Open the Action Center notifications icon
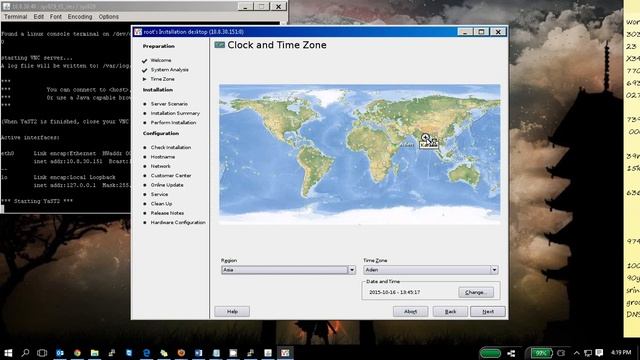 [x=599, y=353]
